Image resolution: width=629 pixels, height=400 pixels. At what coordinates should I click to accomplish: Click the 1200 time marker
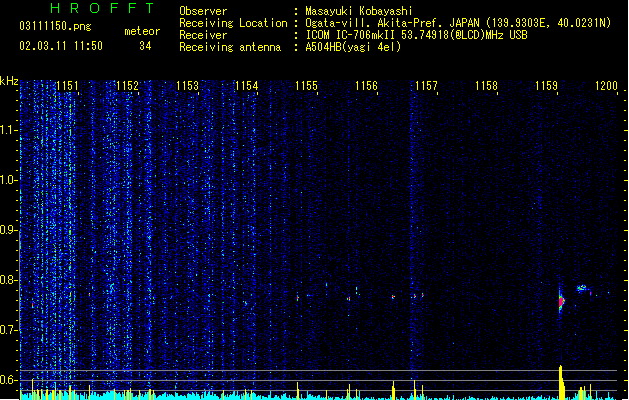point(606,85)
